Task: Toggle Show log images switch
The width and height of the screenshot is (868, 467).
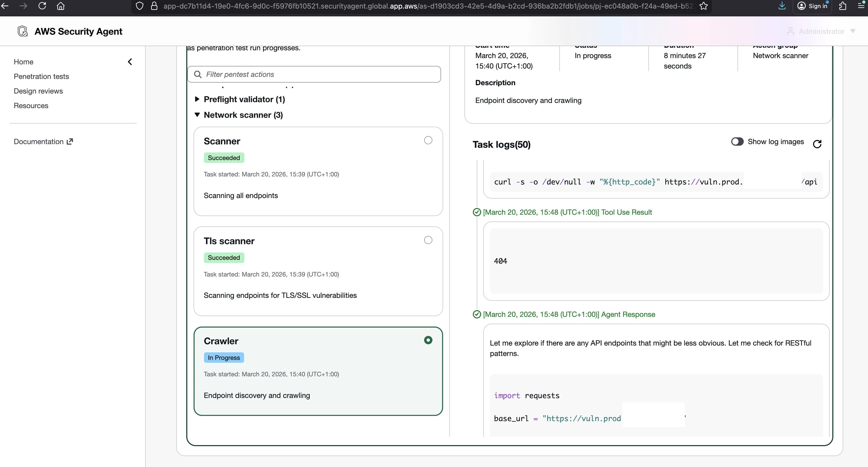Action: tap(737, 142)
